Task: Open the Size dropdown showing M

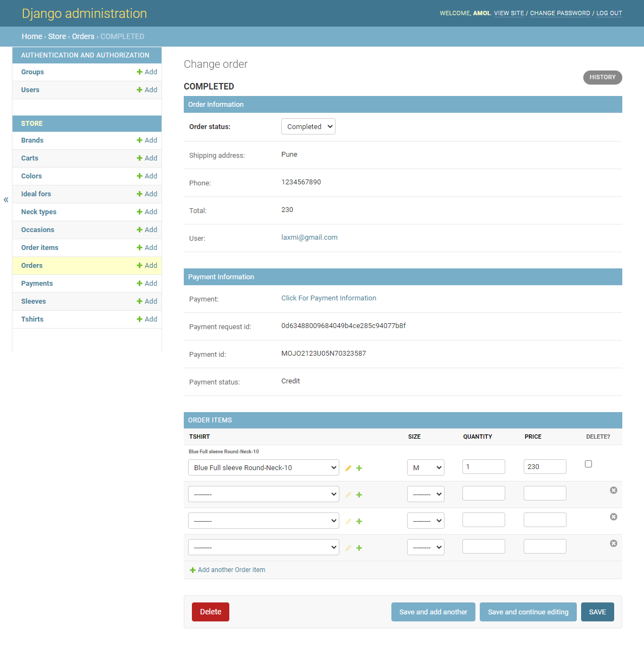Action: pyautogui.click(x=426, y=467)
